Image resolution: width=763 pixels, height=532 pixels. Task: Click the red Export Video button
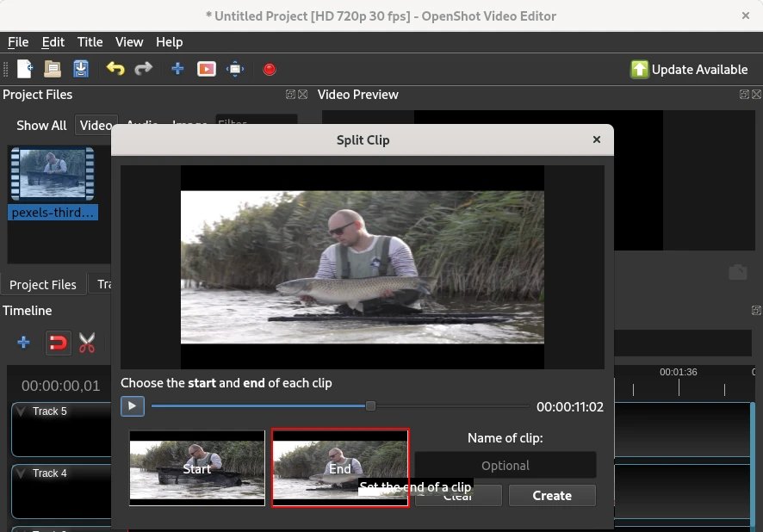coord(270,69)
